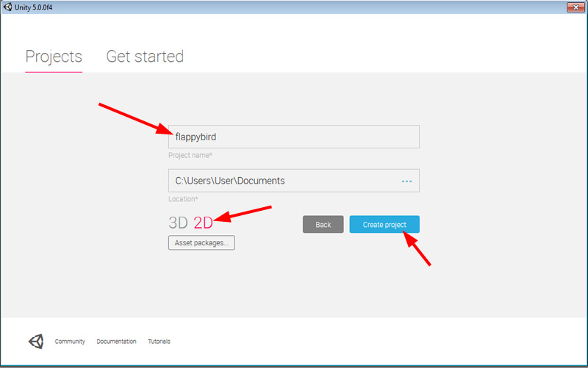Switch to the 3D project mode
This screenshot has height=368, width=588.
pos(178,224)
